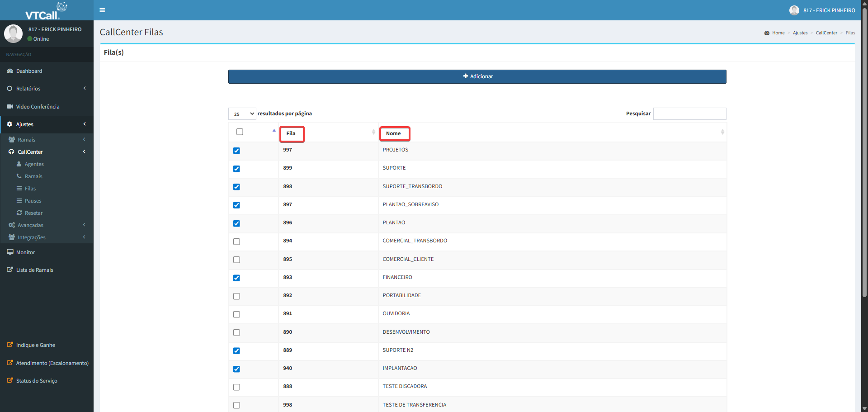868x412 pixels.
Task: Click the Adicionar button
Action: click(x=477, y=76)
